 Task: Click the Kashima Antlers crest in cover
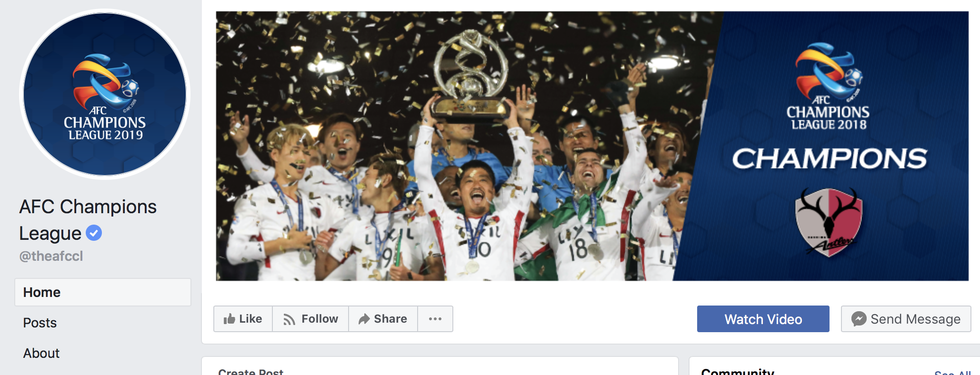(829, 222)
